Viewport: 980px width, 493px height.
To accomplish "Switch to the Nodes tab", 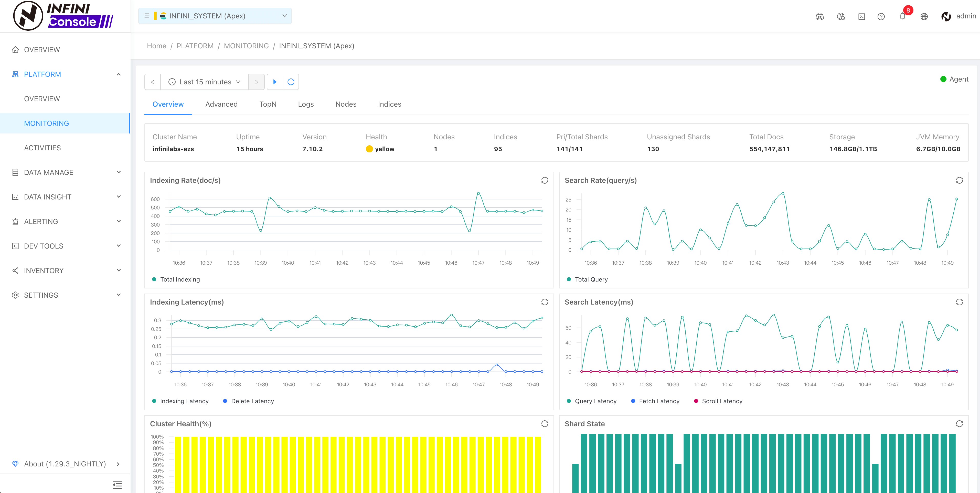I will click(x=345, y=104).
